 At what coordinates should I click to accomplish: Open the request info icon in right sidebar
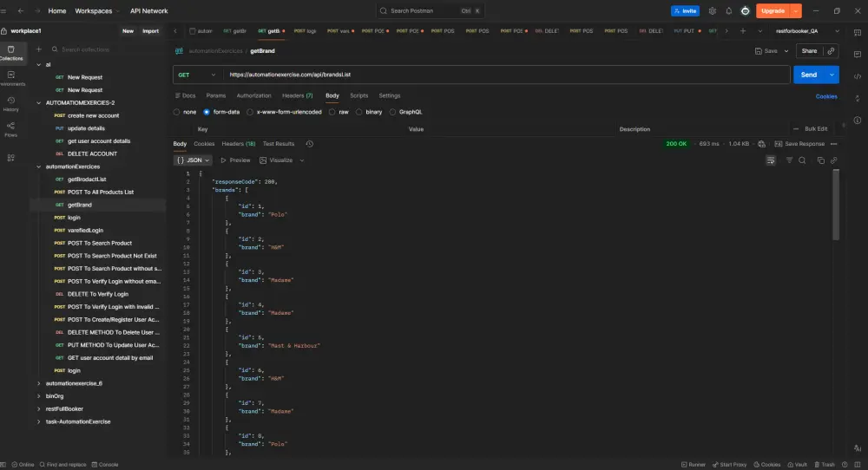coord(858,121)
